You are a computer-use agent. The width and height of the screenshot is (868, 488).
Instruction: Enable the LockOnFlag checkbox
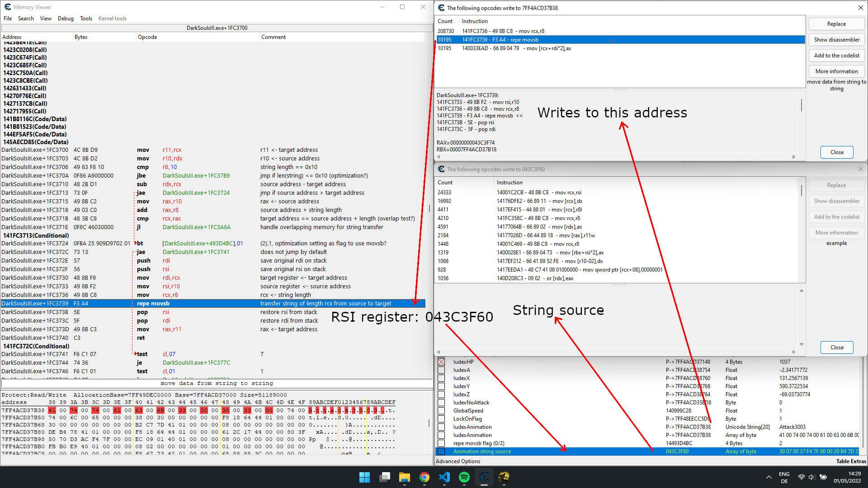click(x=441, y=419)
